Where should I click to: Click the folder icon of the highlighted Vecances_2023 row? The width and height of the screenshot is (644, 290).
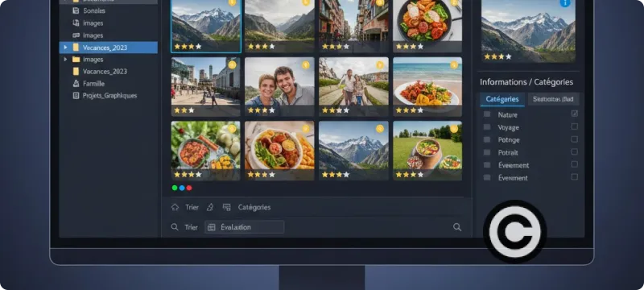pos(76,48)
